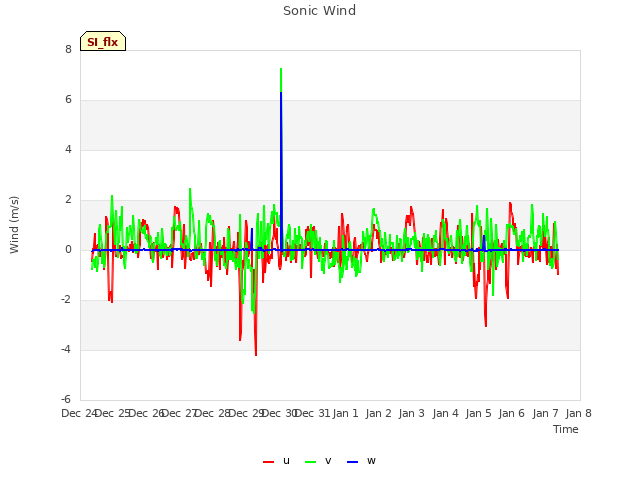Click the Jan 6 x-axis label
The image size is (640, 480).
click(x=511, y=413)
